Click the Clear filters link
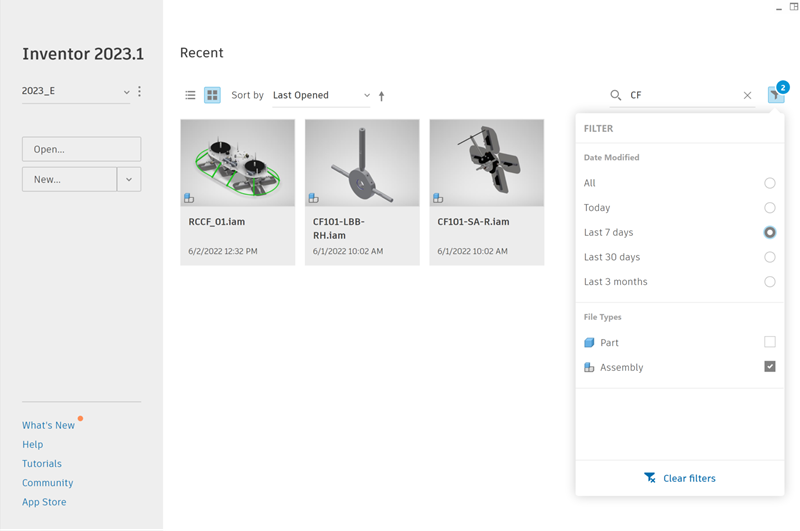The image size is (800, 531). (x=680, y=478)
